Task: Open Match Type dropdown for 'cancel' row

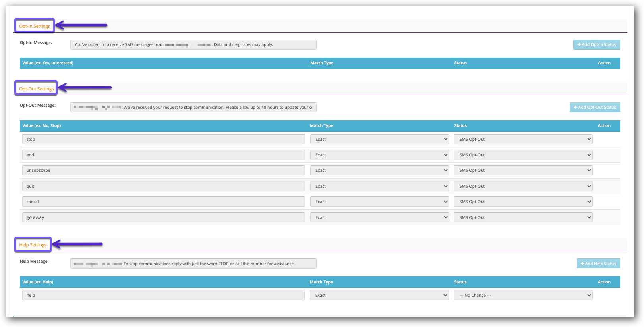Action: click(379, 202)
